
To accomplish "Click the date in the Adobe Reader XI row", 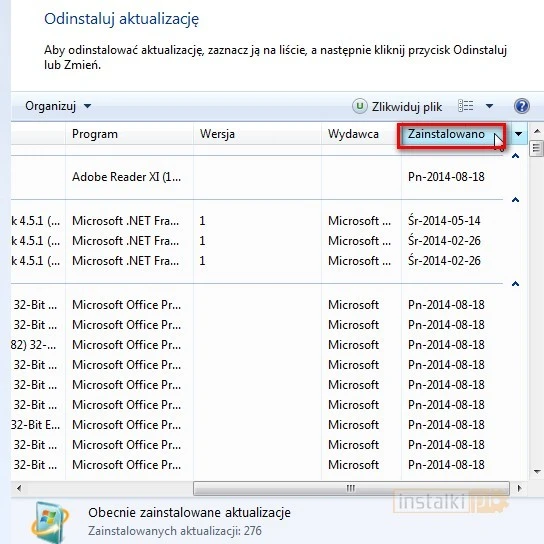I will tap(446, 177).
